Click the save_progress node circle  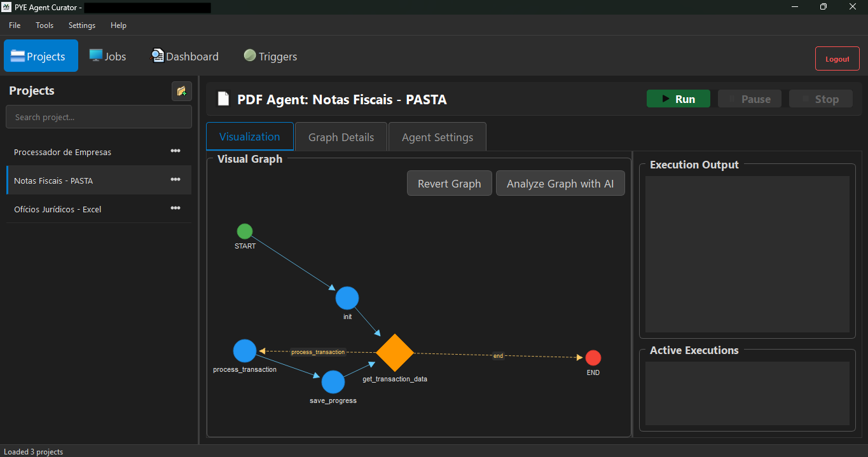coord(333,382)
